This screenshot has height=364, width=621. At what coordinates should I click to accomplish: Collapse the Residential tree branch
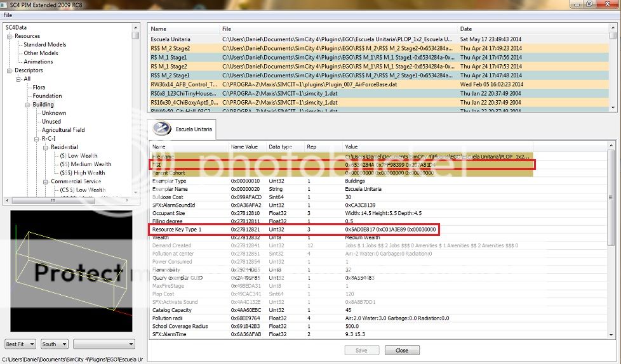(46, 147)
